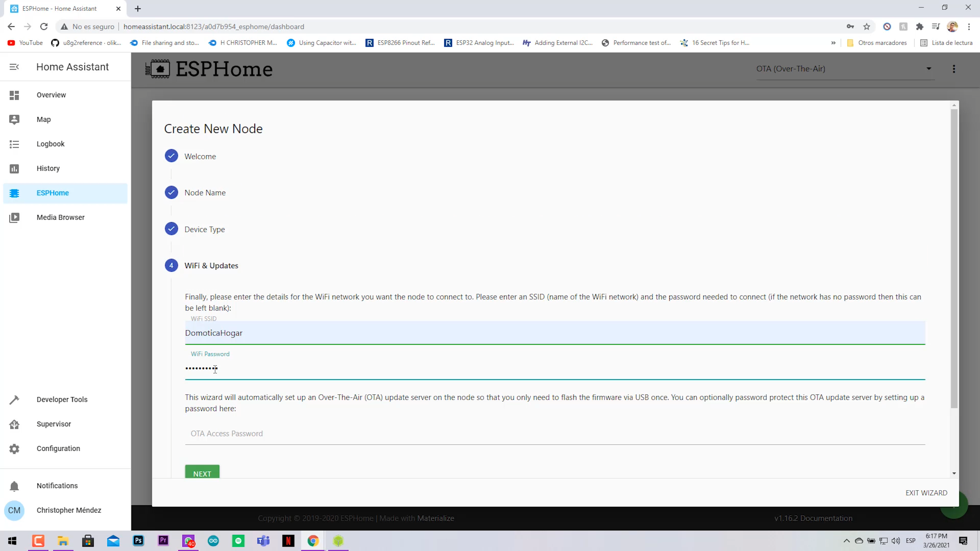Open Chrome three-dot menu
Viewport: 980px width, 551px height.
pos(969,27)
